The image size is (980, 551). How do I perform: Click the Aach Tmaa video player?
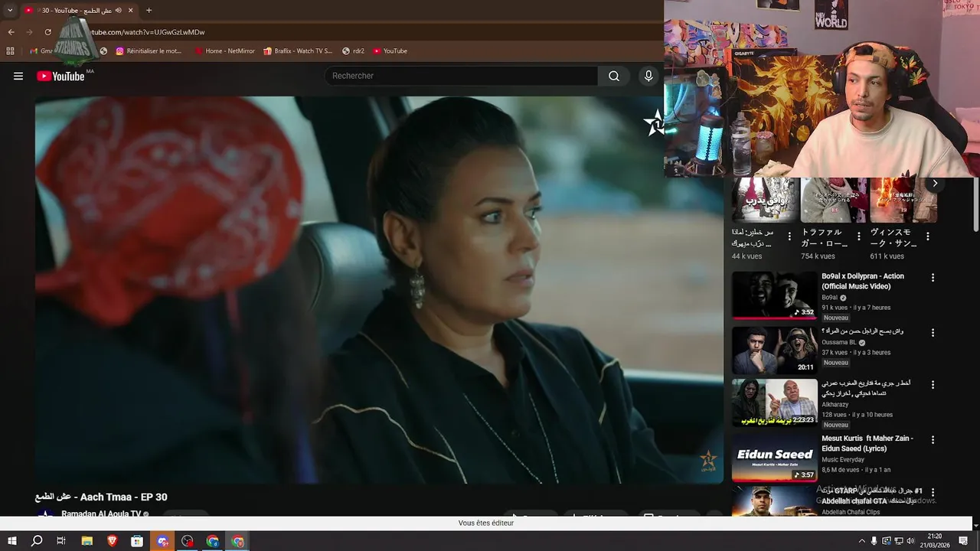(x=379, y=289)
